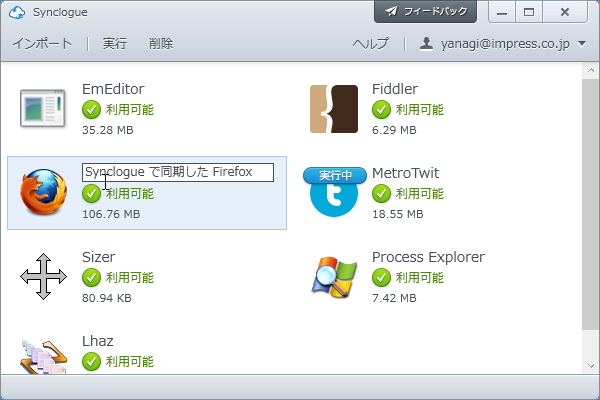Click scrollbar up arrow
Image resolution: width=600 pixels, height=400 pixels.
[591, 70]
